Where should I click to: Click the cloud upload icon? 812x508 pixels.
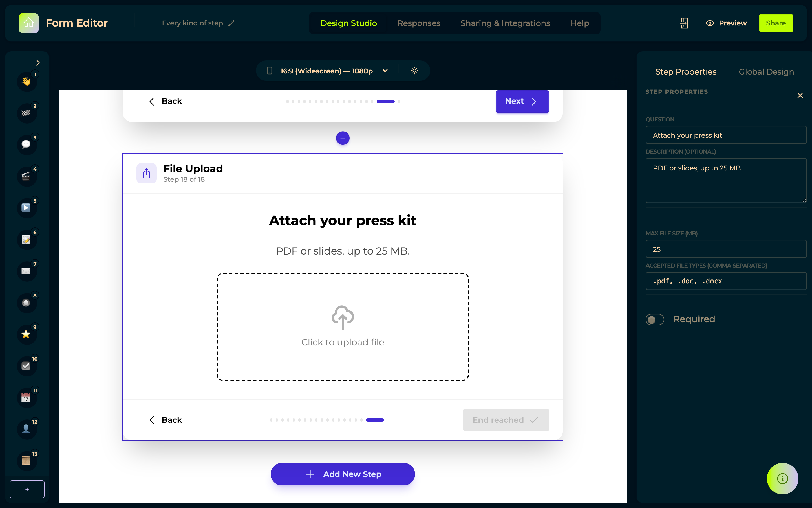tap(343, 317)
